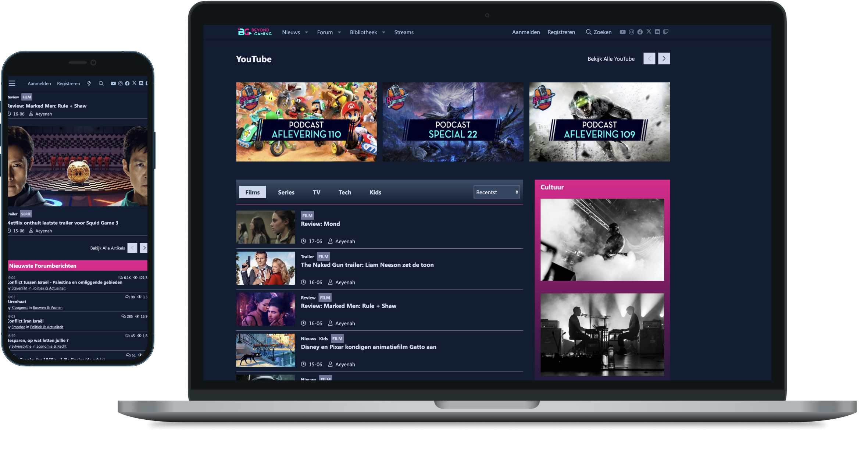Open guitarist concert image in Cultuur
This screenshot has height=451, width=868.
602,240
